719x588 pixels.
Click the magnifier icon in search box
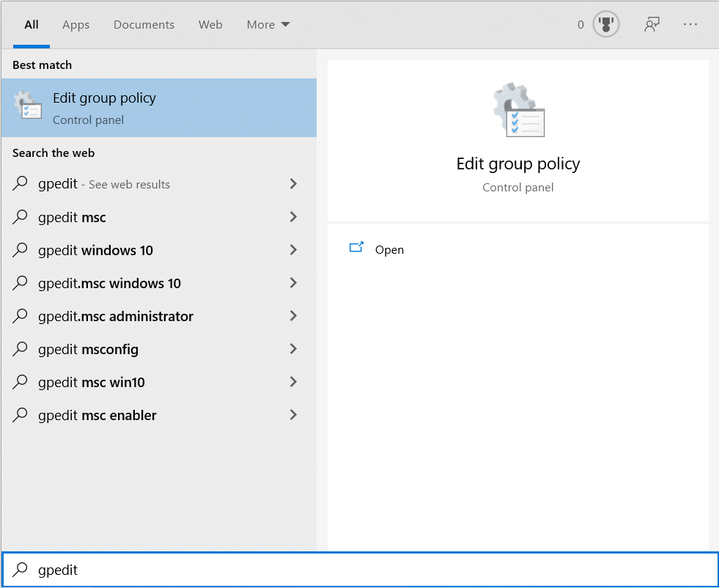click(x=21, y=570)
